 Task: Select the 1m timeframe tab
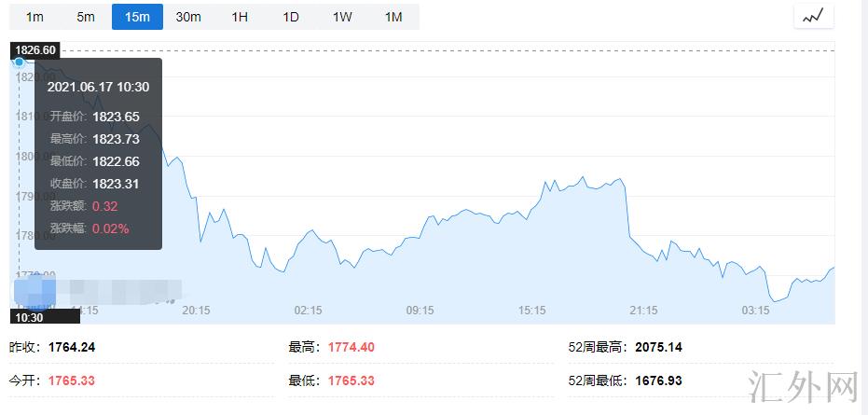click(x=34, y=17)
